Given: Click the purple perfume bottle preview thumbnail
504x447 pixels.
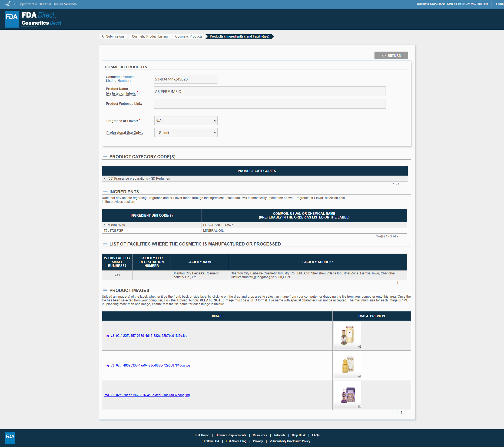Looking at the screenshot, I should (x=347, y=395).
